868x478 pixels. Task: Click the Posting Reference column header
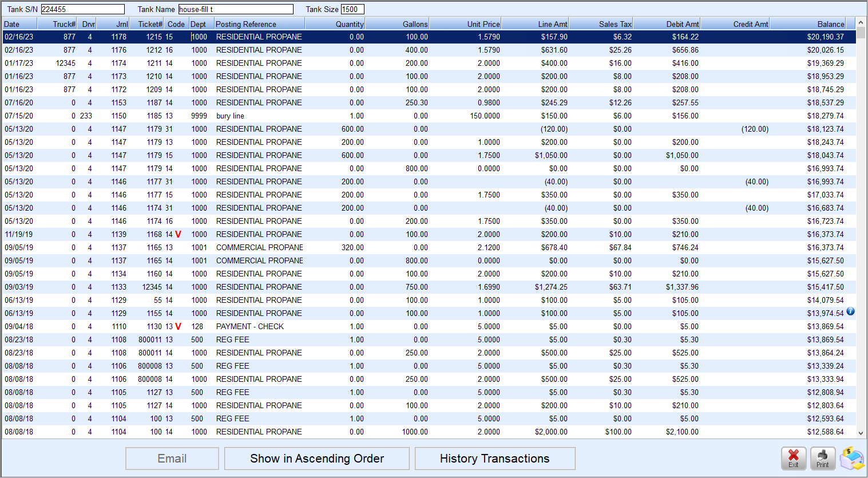pyautogui.click(x=260, y=24)
